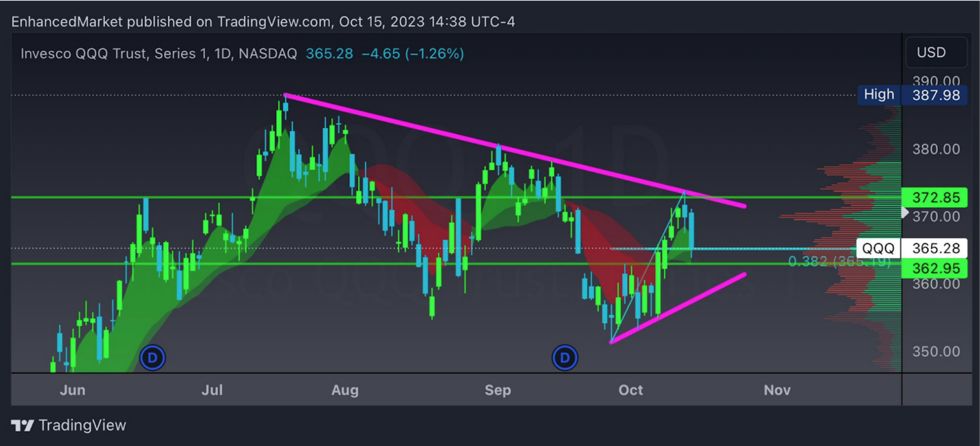This screenshot has height=446, width=980.
Task: Click the 370.00 price scale label
Action: [936, 217]
